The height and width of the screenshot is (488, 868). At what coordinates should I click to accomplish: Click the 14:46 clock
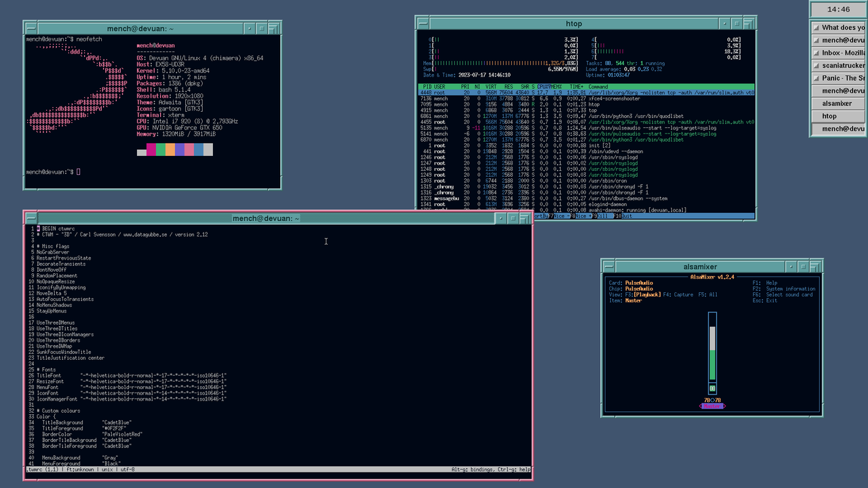[x=839, y=9]
